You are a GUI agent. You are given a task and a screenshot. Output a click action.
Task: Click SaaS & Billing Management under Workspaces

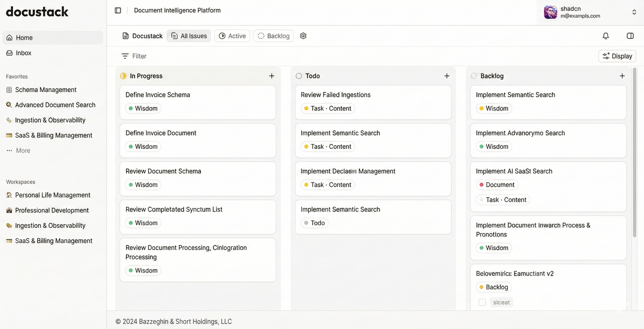54,240
